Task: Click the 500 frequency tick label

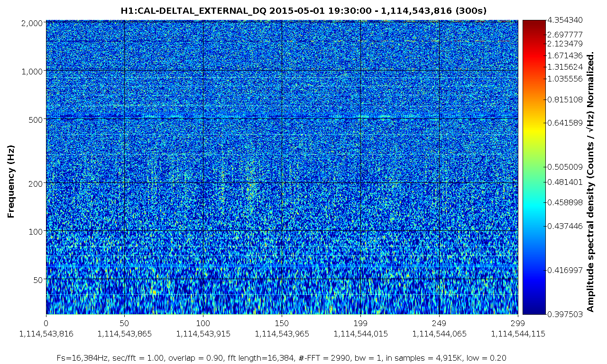Action: point(37,119)
